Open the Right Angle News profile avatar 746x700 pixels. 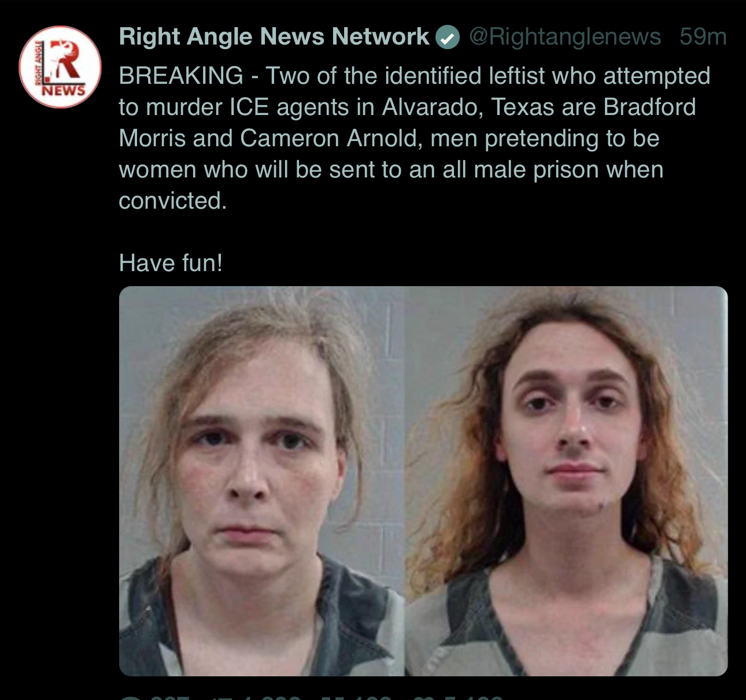coord(60,67)
